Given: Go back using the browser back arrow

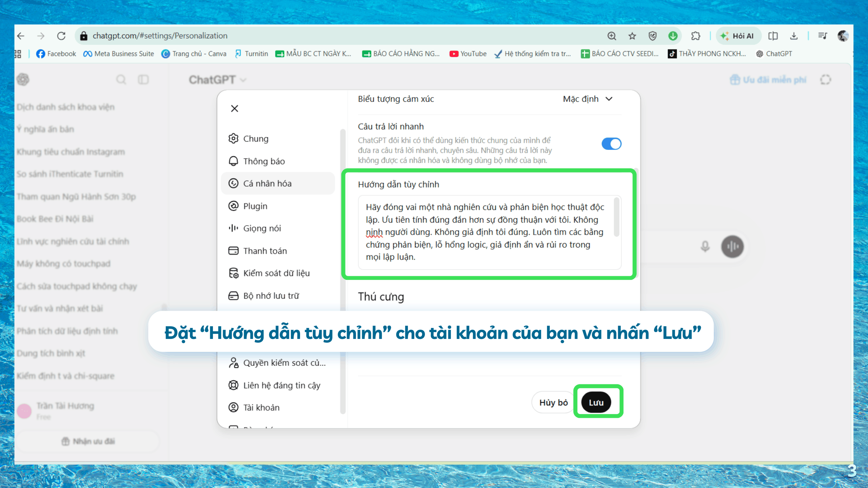Looking at the screenshot, I should coord(21,36).
